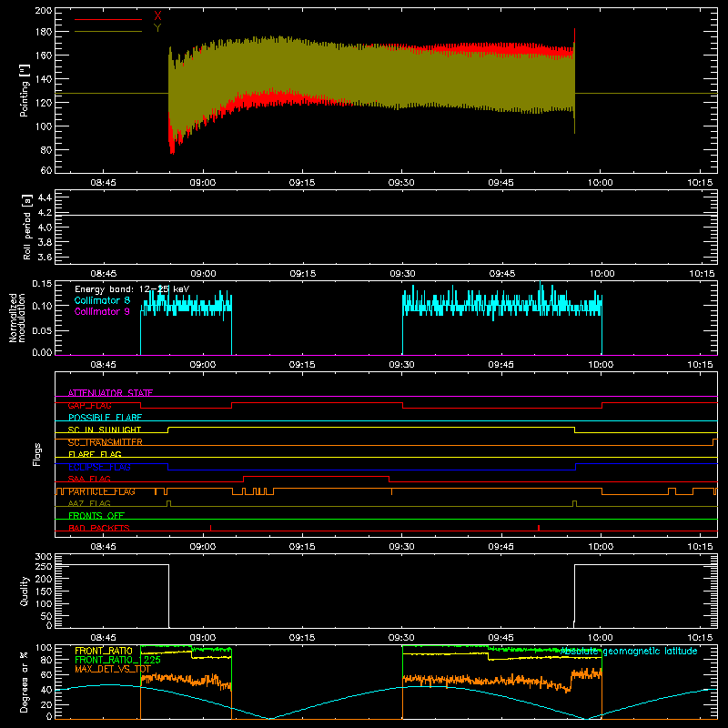Click the 10:00 time label under Roll period plot
Viewport: 728px width, 728px height.
602,274
